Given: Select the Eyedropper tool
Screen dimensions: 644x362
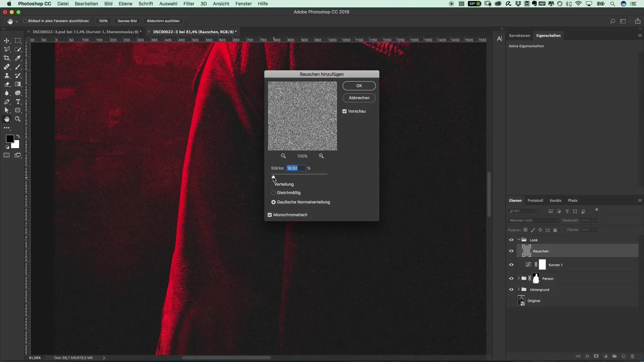Looking at the screenshot, I should coord(18,58).
